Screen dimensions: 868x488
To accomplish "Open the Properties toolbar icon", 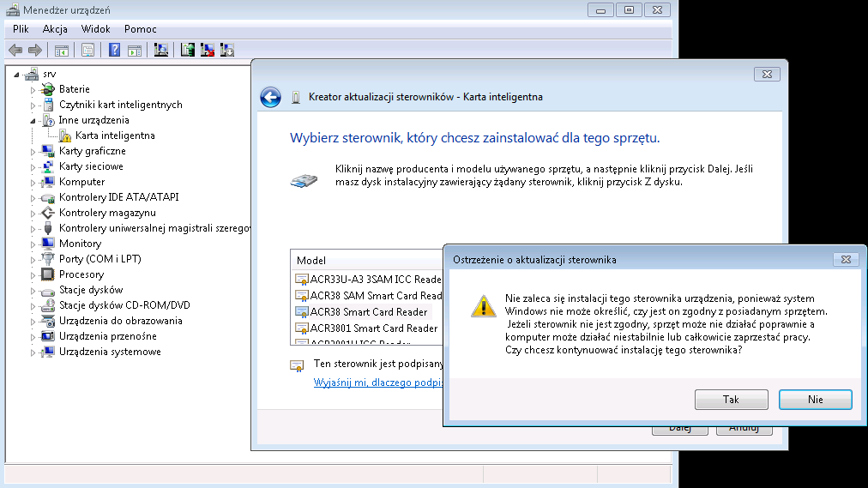I will tap(87, 51).
